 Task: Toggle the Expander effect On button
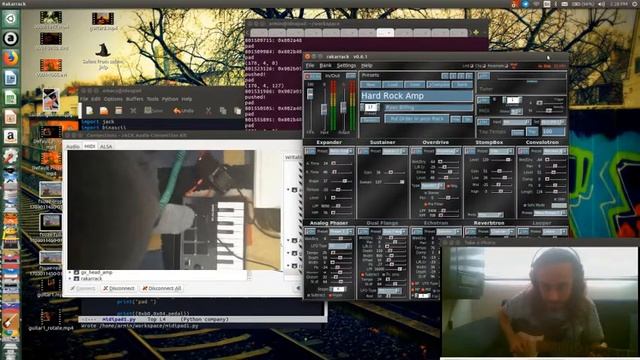(x=310, y=151)
